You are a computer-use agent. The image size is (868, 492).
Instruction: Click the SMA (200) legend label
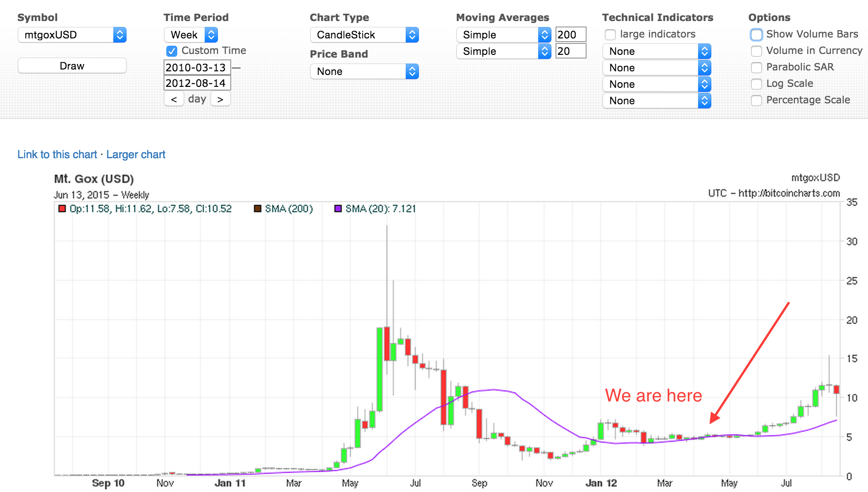(289, 209)
